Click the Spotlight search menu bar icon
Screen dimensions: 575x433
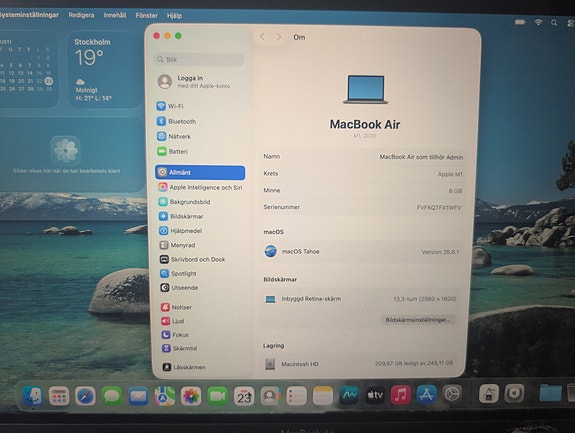coord(554,23)
